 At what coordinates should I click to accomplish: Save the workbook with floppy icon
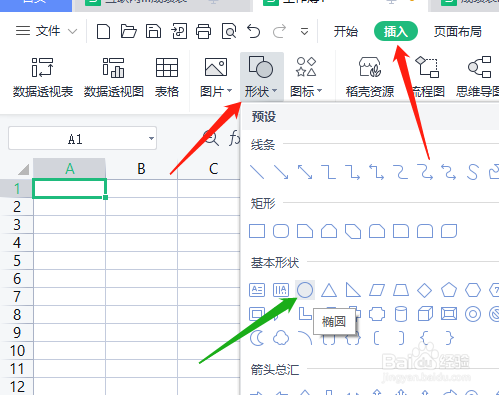click(153, 32)
